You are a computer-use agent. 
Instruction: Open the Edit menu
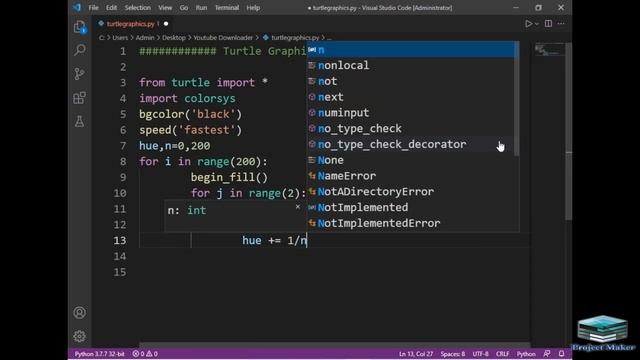(x=111, y=8)
